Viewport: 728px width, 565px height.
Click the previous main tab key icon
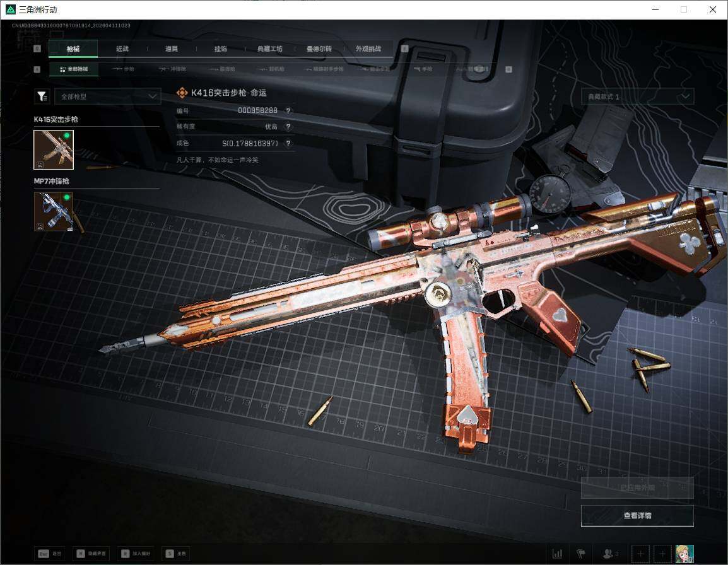tap(38, 49)
